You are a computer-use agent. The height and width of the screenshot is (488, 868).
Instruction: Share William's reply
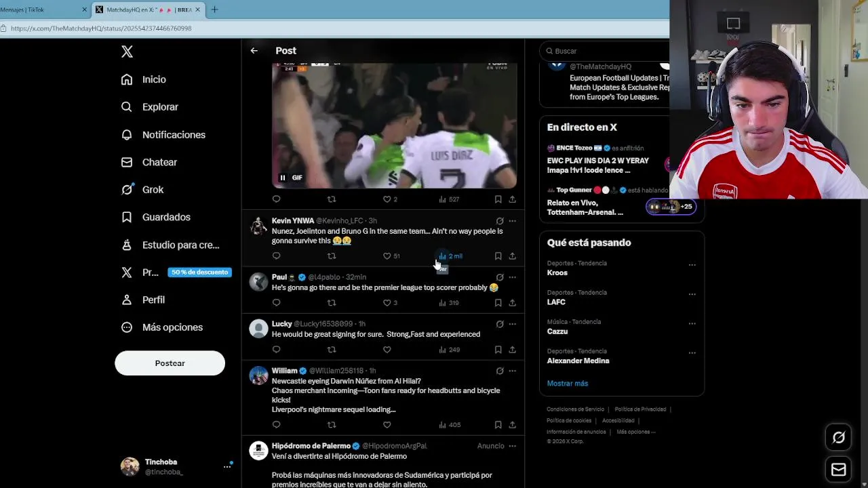point(512,425)
